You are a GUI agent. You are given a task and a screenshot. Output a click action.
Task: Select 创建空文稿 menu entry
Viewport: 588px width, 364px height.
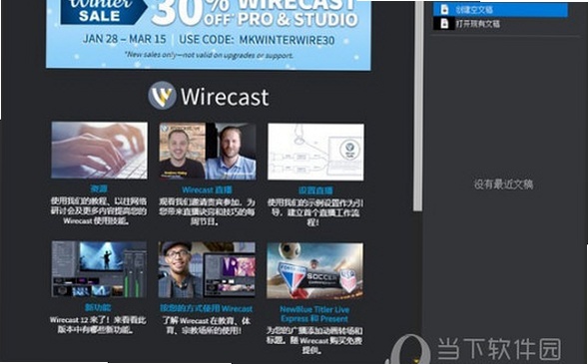[500, 9]
